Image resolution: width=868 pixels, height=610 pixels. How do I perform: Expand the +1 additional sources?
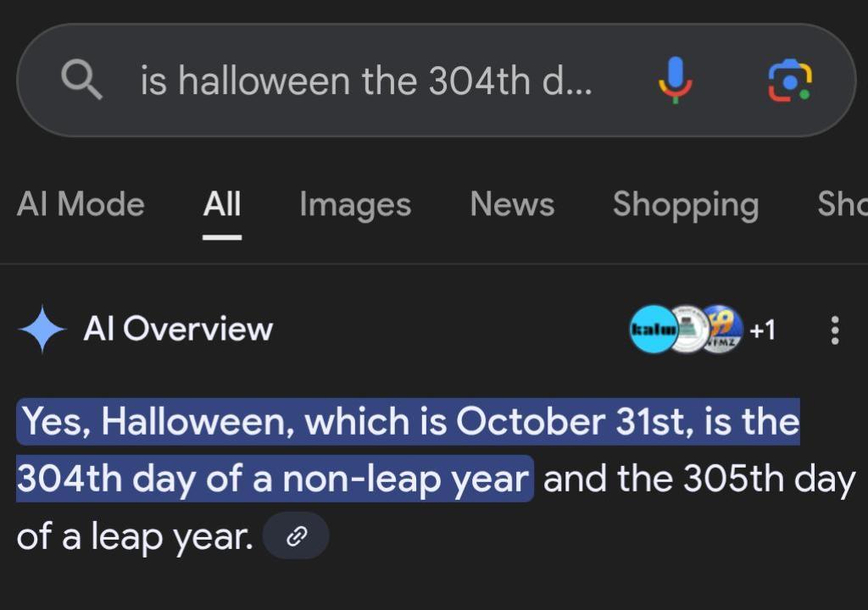click(x=762, y=330)
